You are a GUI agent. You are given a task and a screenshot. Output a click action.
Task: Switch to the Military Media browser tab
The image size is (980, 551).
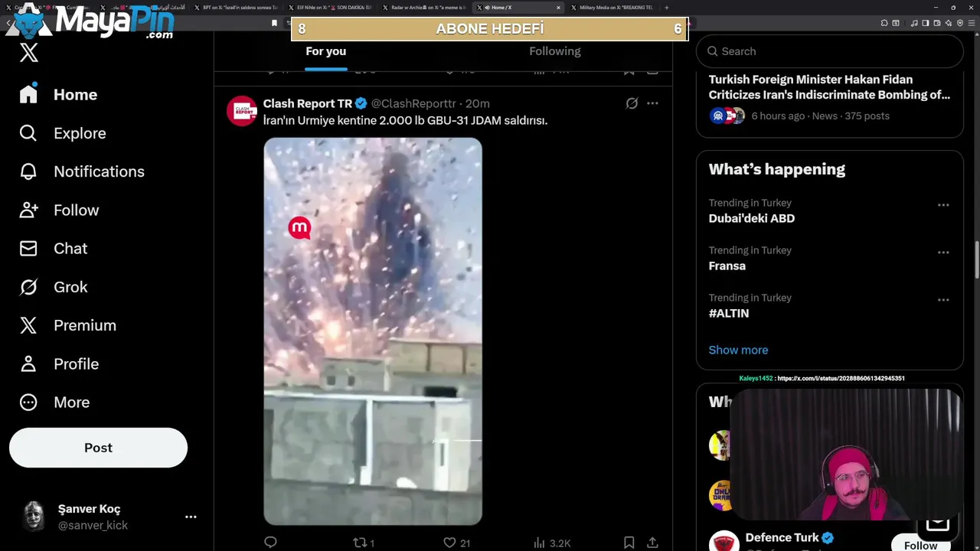(612, 8)
